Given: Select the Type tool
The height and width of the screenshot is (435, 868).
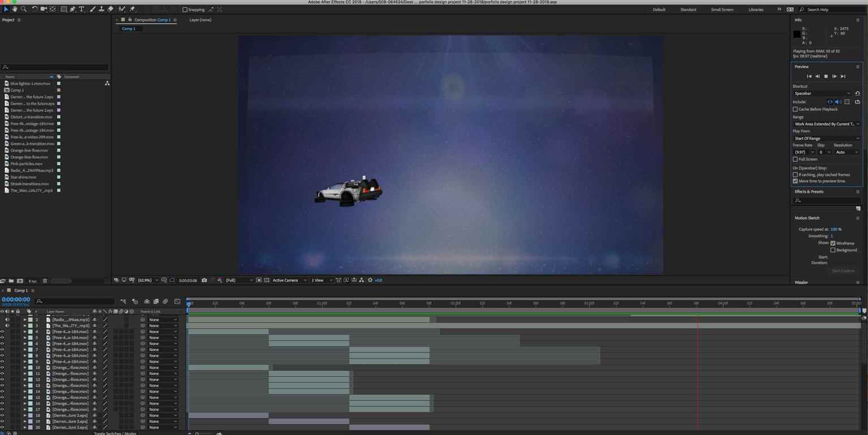Looking at the screenshot, I should 81,9.
